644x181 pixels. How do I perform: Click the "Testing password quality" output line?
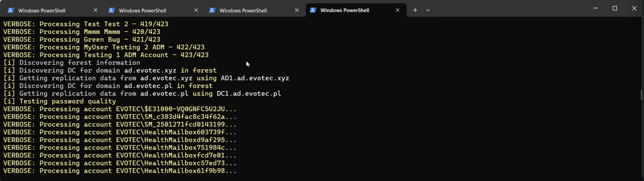click(67, 101)
